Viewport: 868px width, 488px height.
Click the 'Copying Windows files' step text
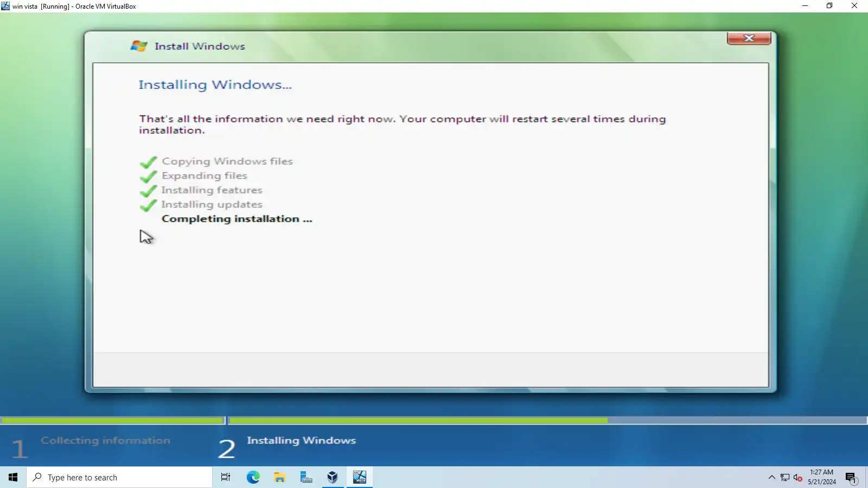pyautogui.click(x=227, y=162)
